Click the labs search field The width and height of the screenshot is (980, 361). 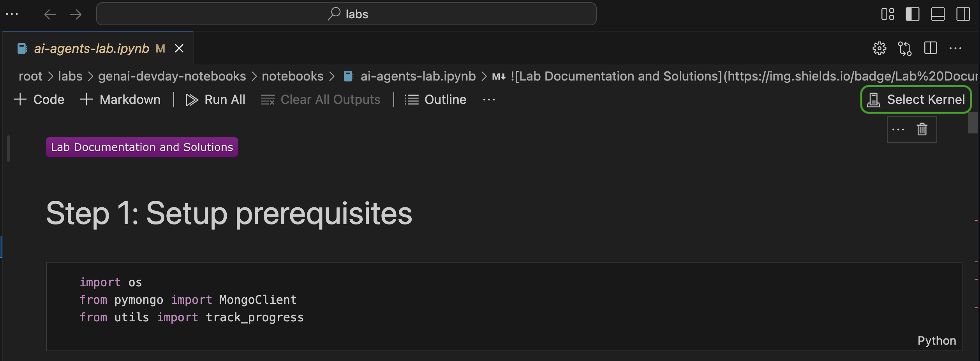(346, 14)
